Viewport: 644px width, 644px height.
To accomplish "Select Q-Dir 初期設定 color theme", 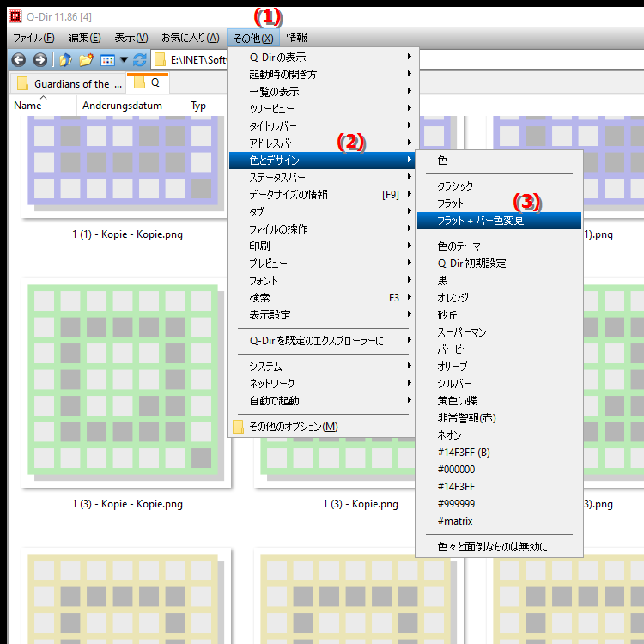I will [x=499, y=264].
